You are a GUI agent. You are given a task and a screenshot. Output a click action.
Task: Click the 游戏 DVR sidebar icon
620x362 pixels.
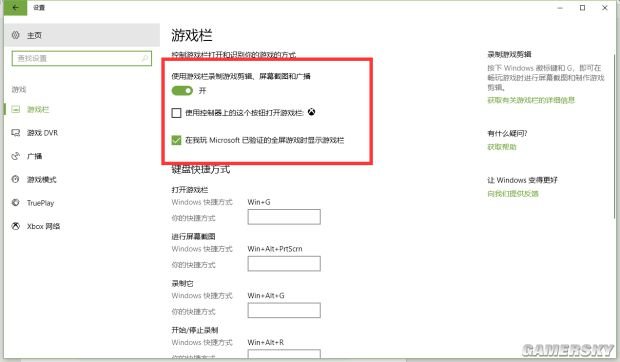(15, 133)
